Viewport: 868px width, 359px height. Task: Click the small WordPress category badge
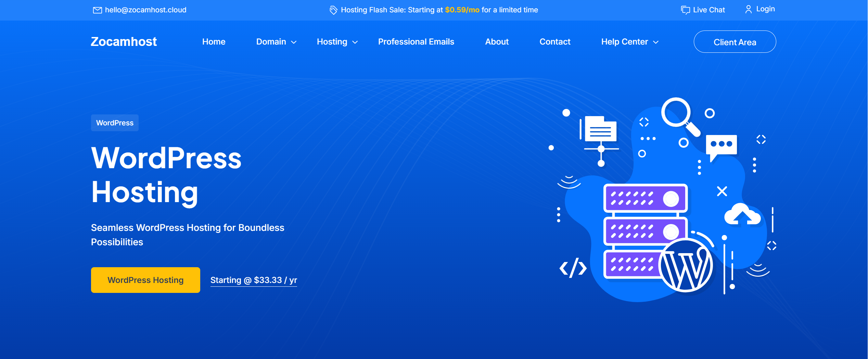(115, 123)
